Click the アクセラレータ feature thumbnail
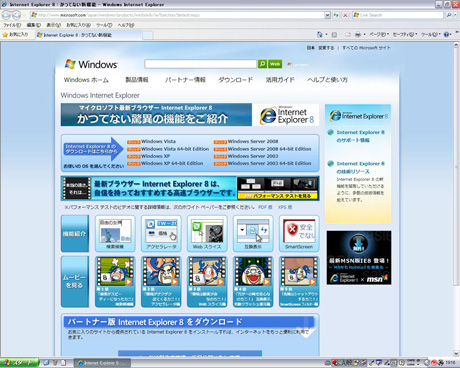The image size is (460, 368). 161,233
